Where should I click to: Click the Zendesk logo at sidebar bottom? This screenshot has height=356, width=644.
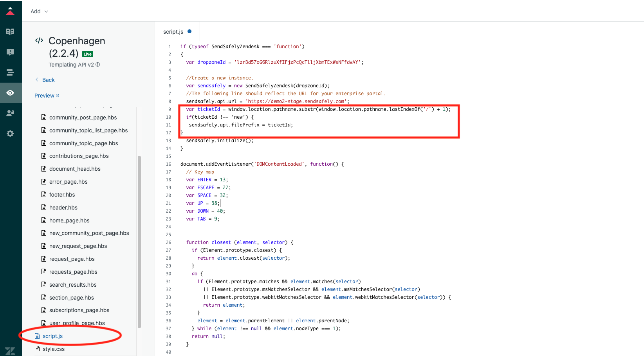coord(10,351)
